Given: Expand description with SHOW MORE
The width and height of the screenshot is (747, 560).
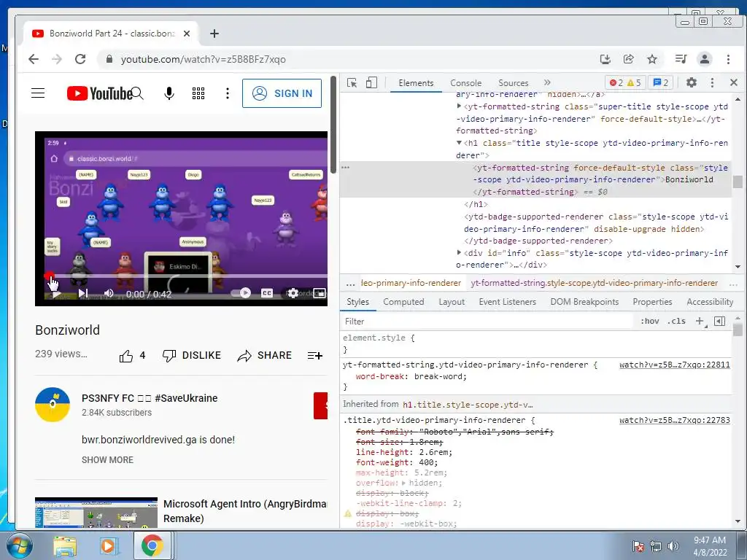Looking at the screenshot, I should coord(108,460).
